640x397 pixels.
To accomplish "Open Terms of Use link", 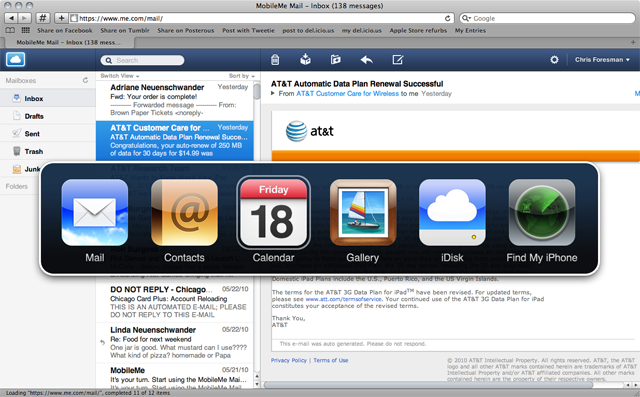I will pos(331,360).
